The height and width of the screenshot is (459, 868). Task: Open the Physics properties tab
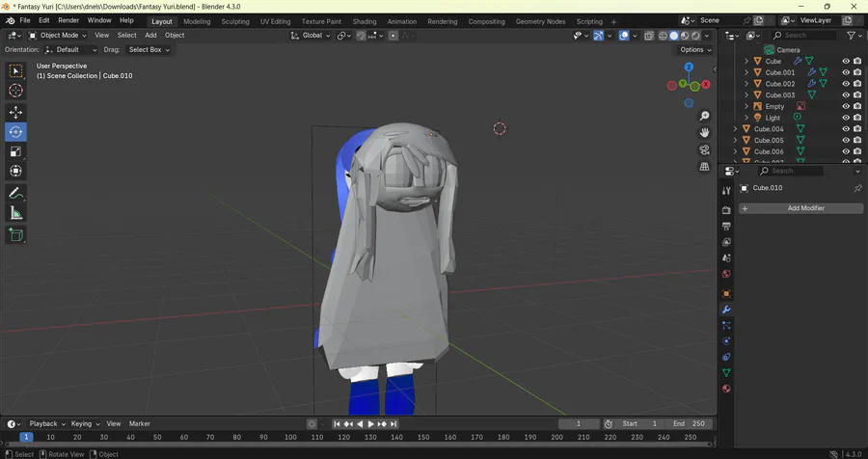pyautogui.click(x=726, y=341)
